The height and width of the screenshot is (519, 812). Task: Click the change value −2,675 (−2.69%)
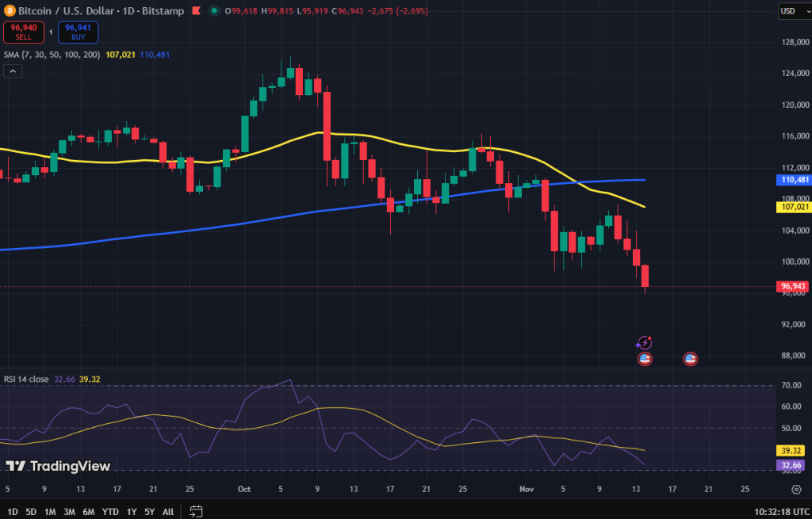[x=398, y=11]
